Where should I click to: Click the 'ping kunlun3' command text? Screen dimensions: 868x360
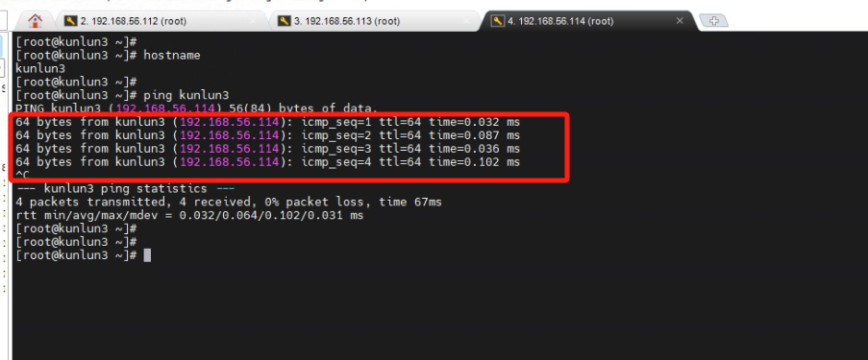click(186, 95)
